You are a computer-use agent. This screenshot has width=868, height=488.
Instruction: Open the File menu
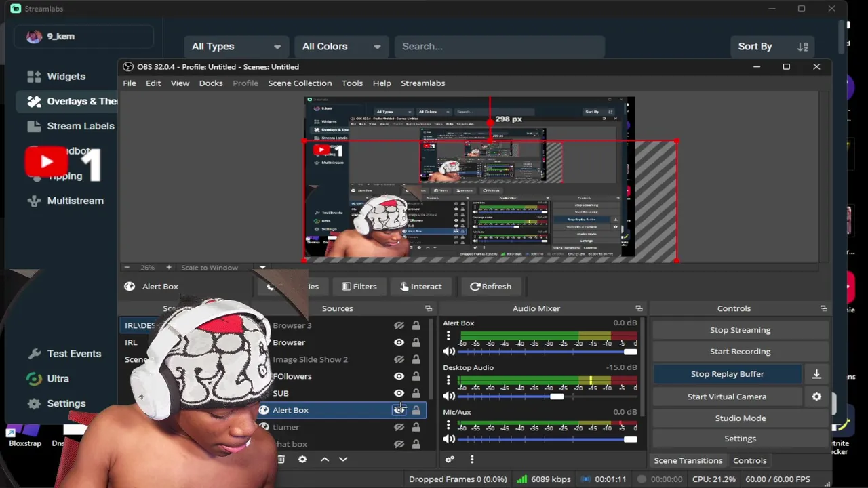click(130, 83)
